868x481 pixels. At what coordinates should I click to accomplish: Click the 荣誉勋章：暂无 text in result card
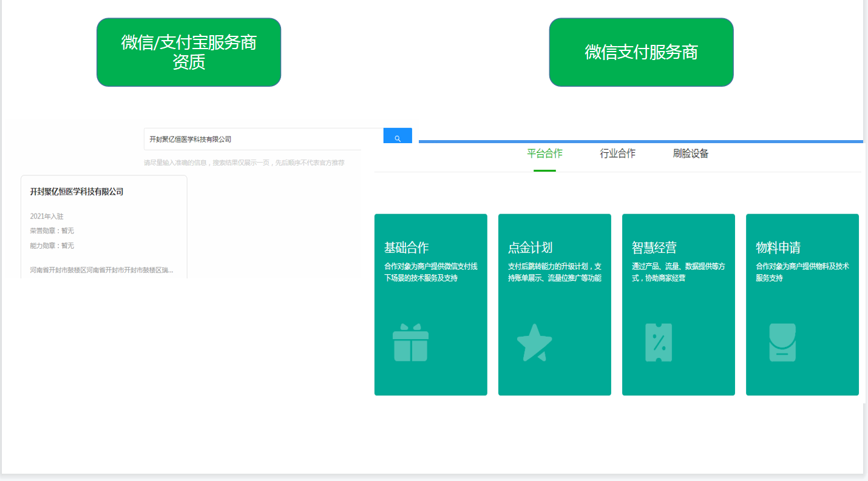click(x=52, y=230)
